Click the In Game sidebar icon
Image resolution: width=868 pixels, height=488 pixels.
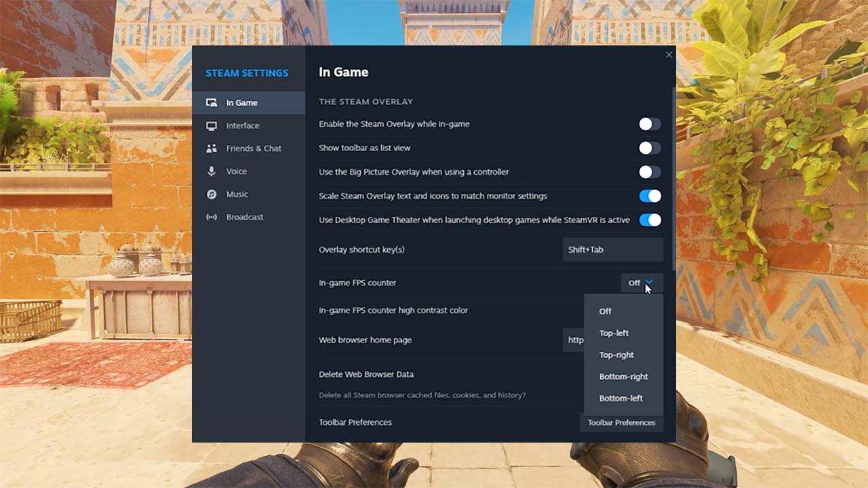pyautogui.click(x=212, y=103)
